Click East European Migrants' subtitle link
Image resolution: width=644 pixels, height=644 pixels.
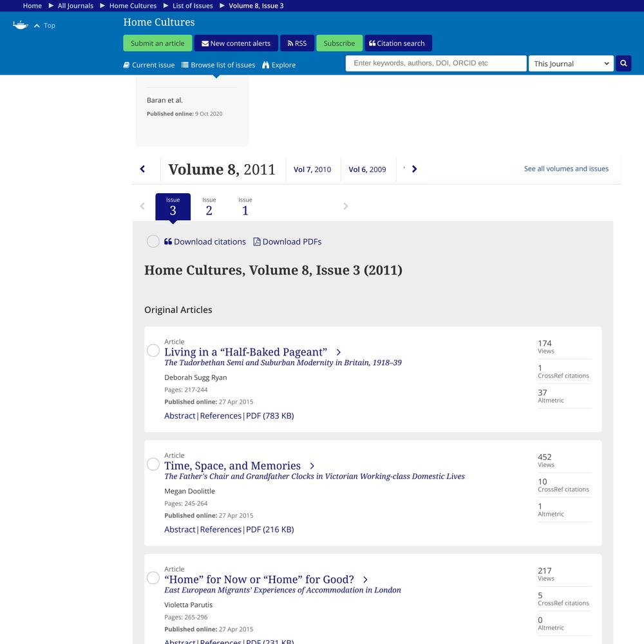tap(283, 590)
